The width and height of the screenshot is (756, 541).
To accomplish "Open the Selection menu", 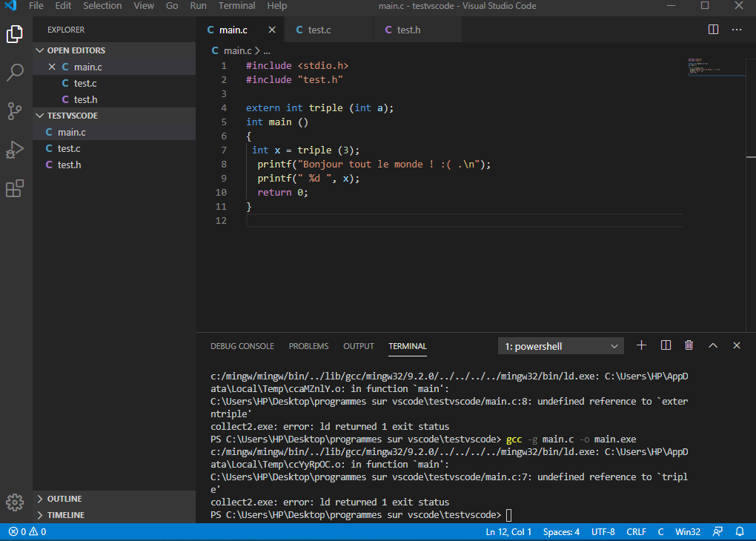I will click(x=102, y=6).
